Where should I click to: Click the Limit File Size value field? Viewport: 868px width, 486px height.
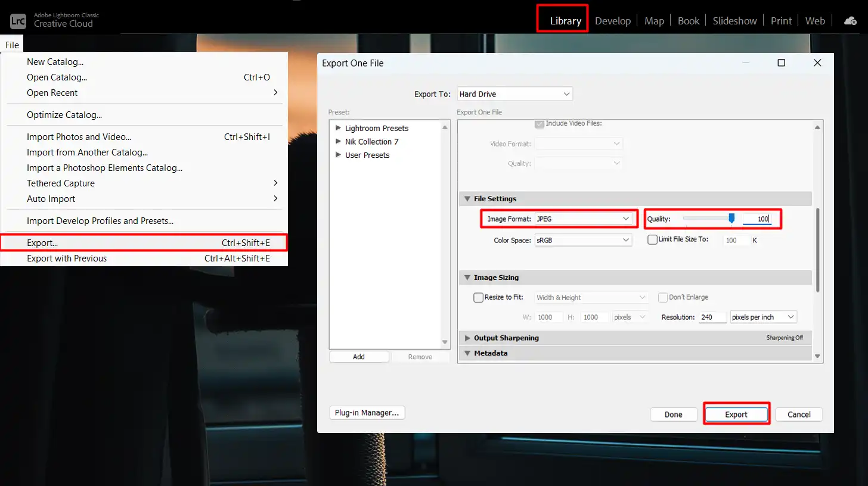(x=736, y=240)
